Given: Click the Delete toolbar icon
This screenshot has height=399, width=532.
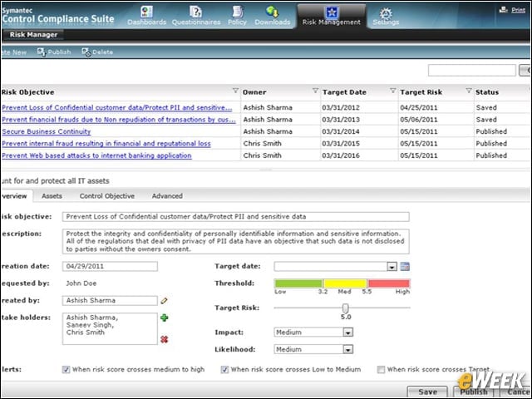Looking at the screenshot, I should click(86, 52).
